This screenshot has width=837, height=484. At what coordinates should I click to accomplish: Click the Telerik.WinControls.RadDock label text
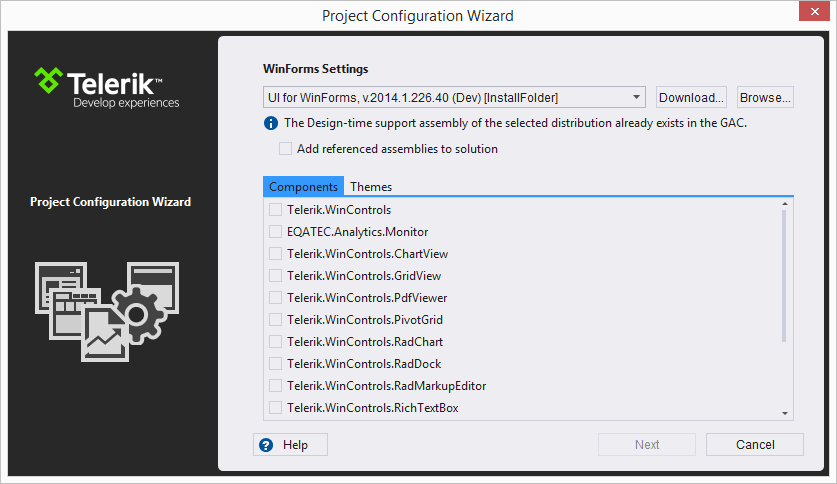coord(364,363)
